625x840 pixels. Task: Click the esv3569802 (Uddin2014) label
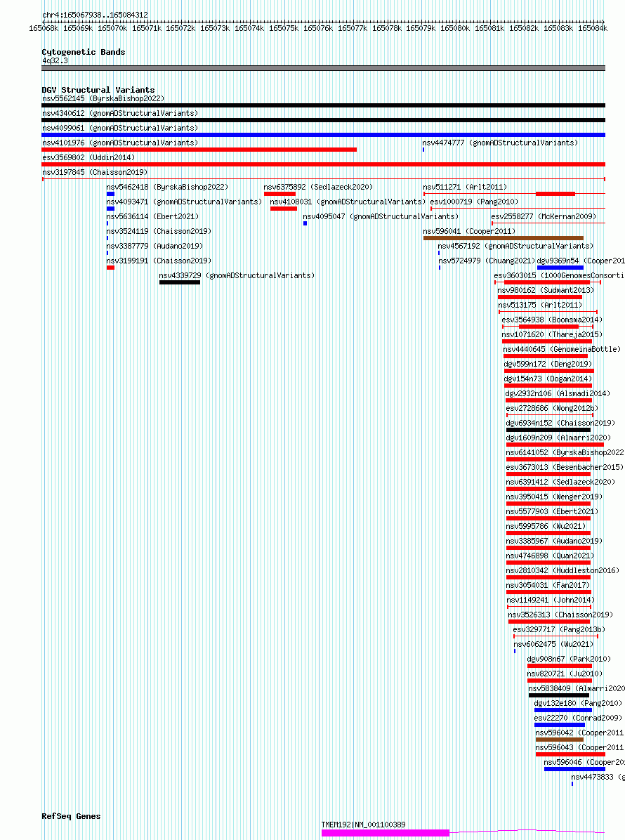(88, 157)
